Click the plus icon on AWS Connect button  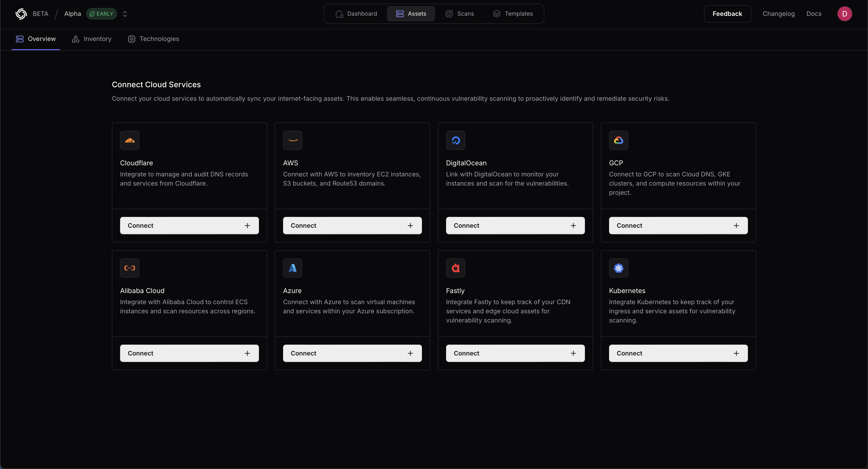[410, 225]
